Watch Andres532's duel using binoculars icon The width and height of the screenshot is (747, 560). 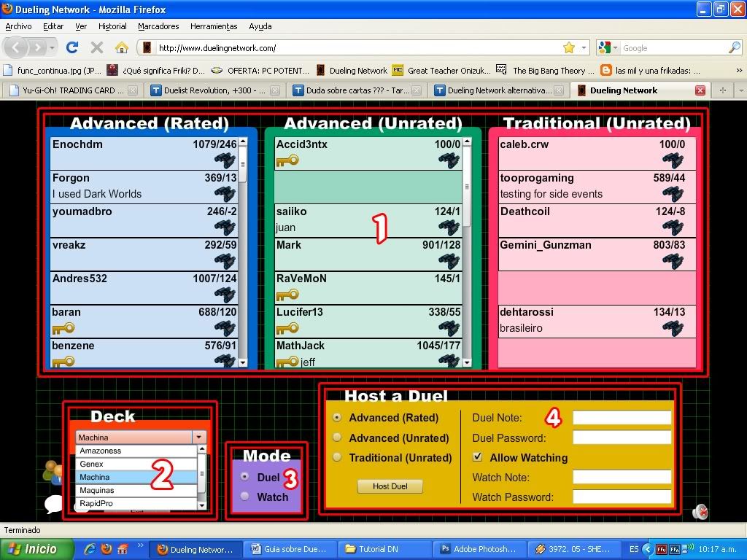coord(225,295)
